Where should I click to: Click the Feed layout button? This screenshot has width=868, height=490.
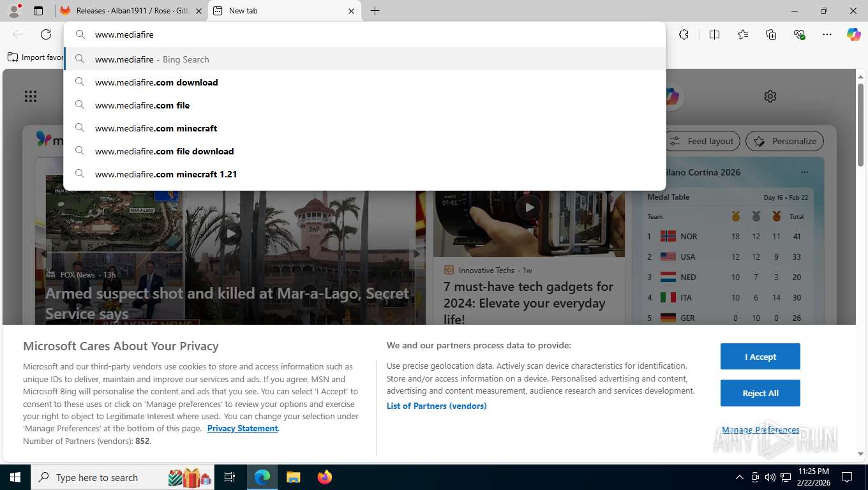pos(702,141)
